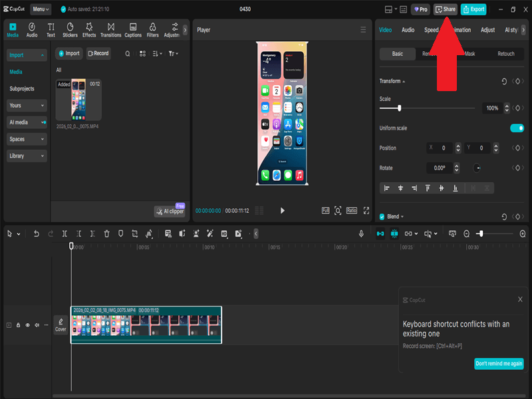Click the Scale slider handle
Screen dimensions: 532x399
(400, 108)
